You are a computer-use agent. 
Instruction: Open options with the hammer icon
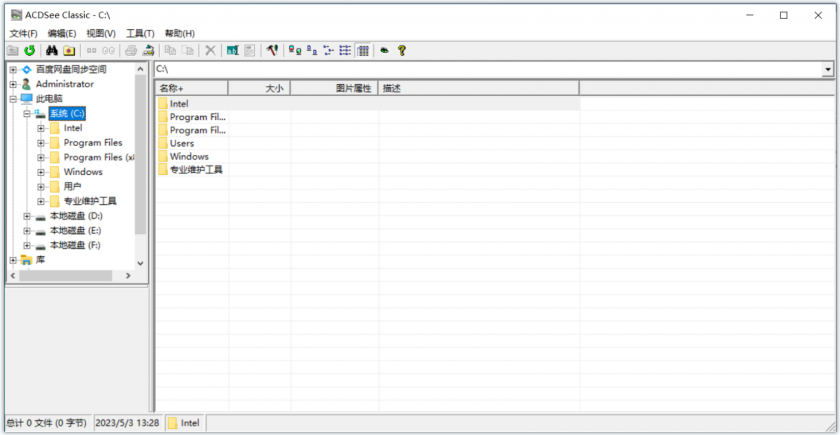coord(272,51)
